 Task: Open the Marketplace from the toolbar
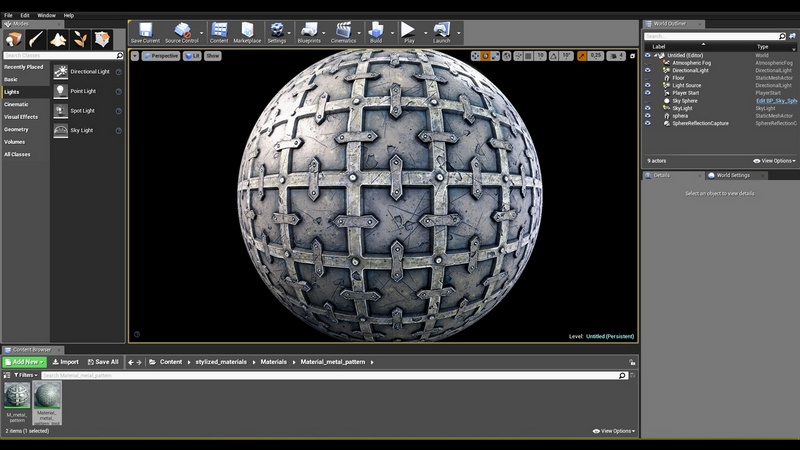247,30
